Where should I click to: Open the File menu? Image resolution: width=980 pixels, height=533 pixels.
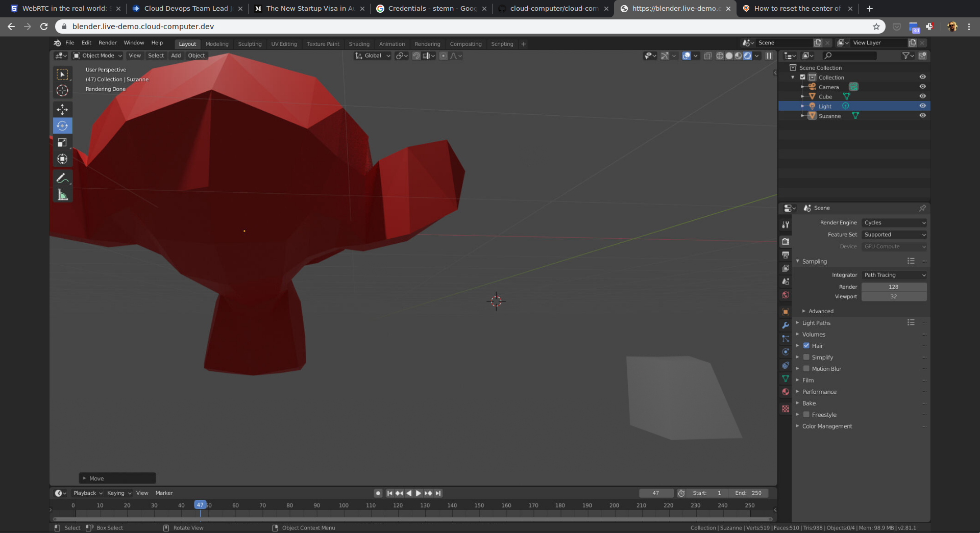pos(70,43)
